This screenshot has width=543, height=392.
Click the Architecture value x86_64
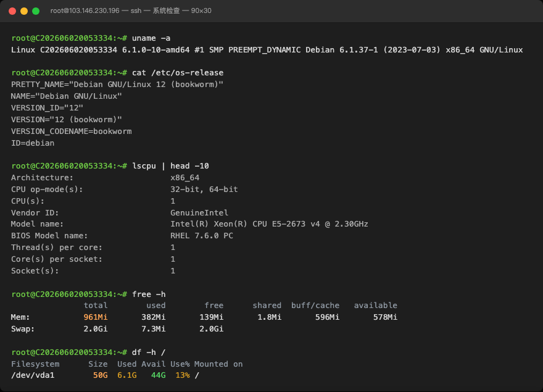[x=185, y=178]
